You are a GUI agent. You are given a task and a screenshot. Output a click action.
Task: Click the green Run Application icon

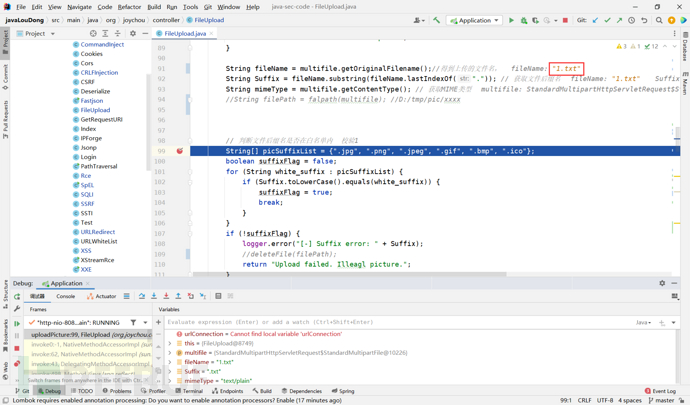[511, 20]
